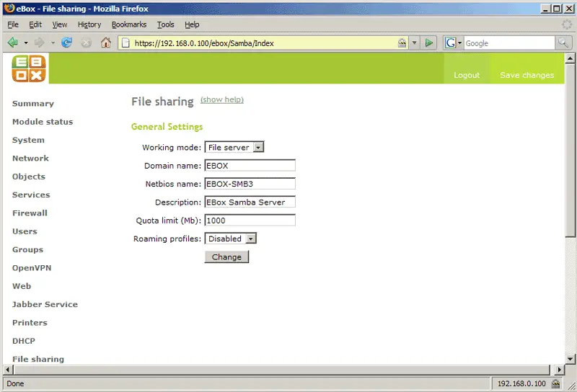Click the green Go arrow button
Image resolution: width=577 pixels, height=392 pixels.
click(428, 43)
